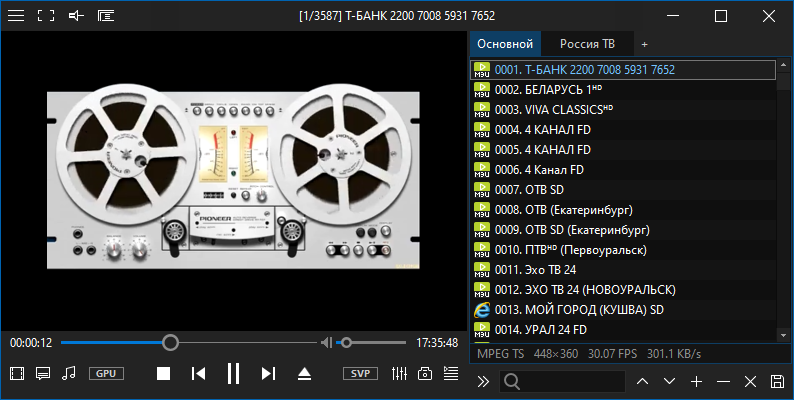Move selected item down in playlist
Viewport: 794px width, 400px height.
point(669,381)
